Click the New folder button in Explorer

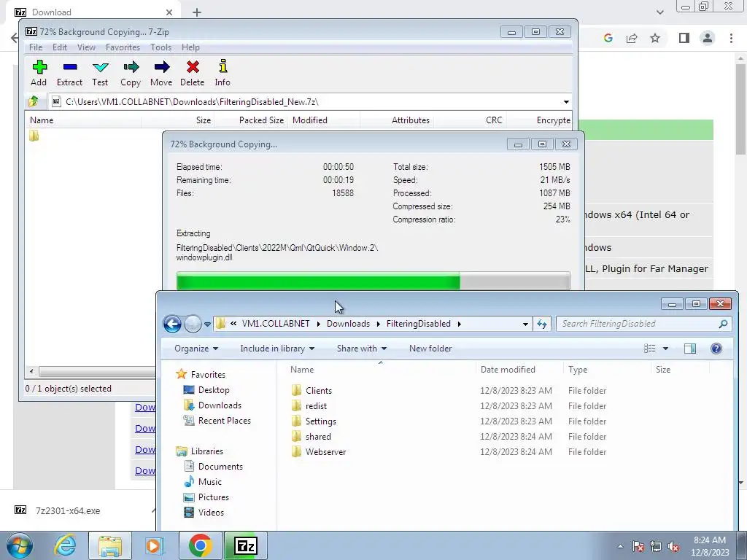coord(430,349)
